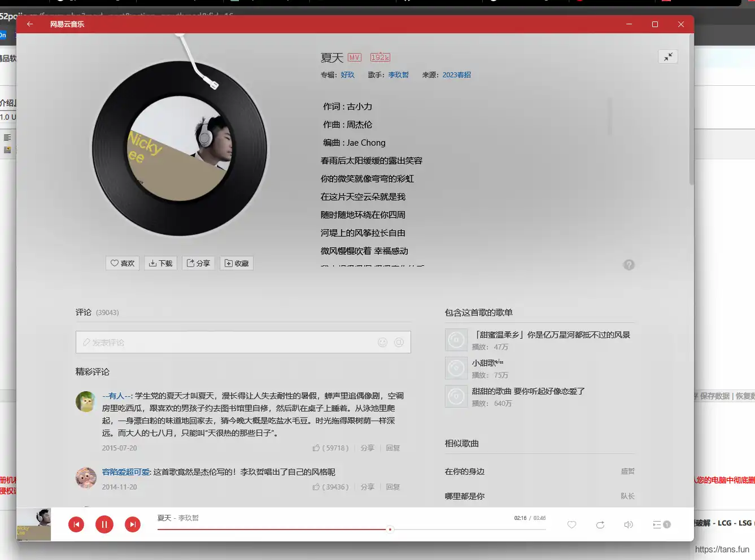
Task: Open the lyrics help question mark icon
Action: click(x=629, y=265)
